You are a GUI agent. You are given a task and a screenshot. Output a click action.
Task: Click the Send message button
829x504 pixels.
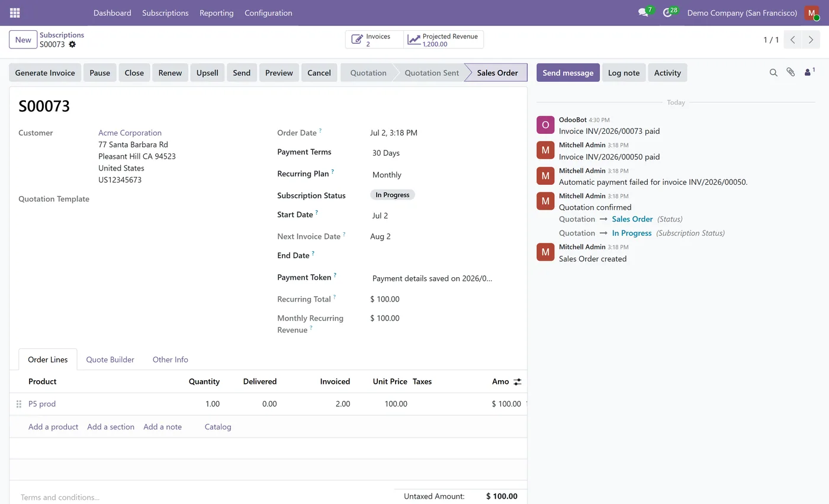coord(568,73)
